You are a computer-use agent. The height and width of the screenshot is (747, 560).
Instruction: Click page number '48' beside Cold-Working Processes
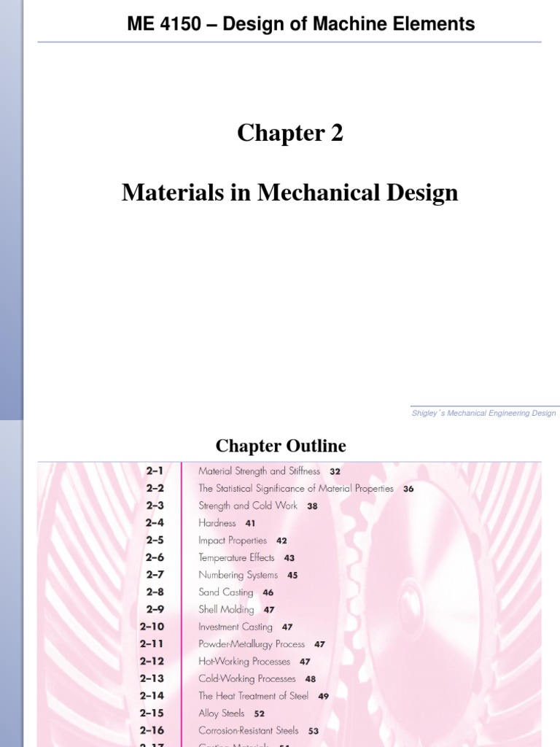tap(310, 679)
